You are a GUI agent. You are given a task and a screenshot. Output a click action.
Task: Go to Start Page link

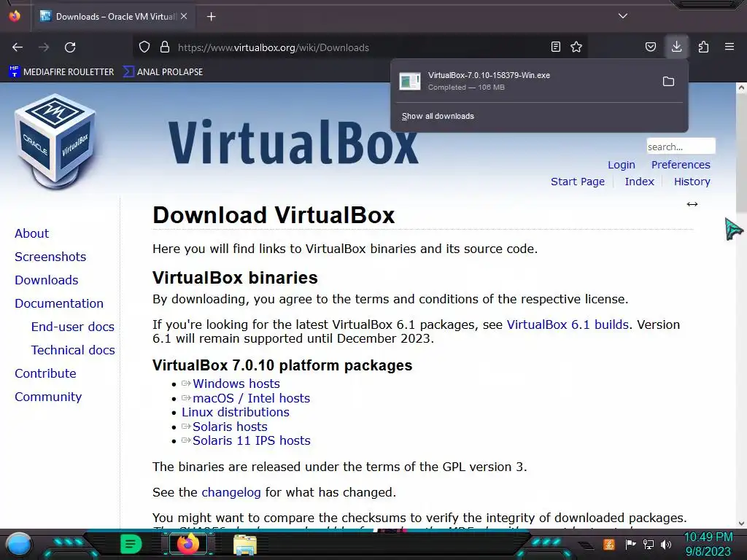point(578,182)
